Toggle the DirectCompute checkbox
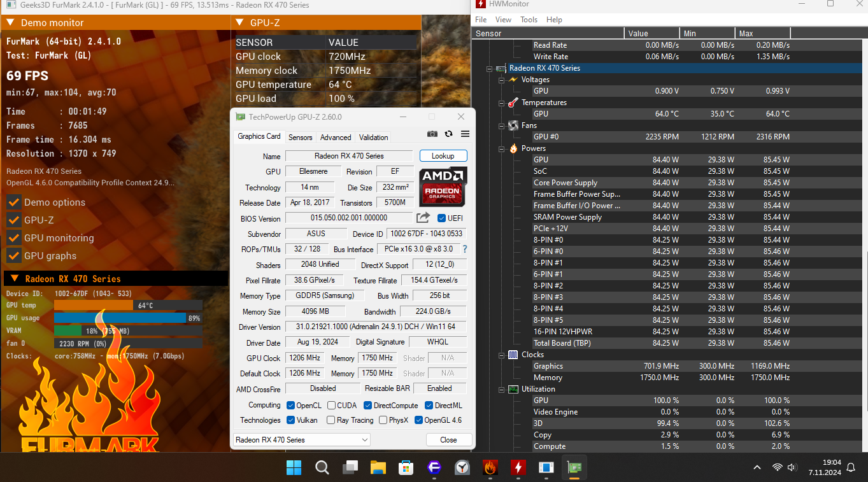868x482 pixels. coord(367,406)
